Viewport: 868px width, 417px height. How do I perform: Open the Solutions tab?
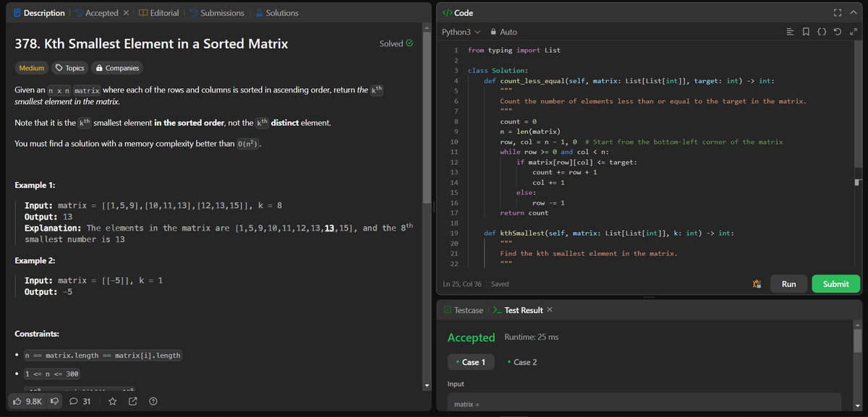(x=276, y=13)
